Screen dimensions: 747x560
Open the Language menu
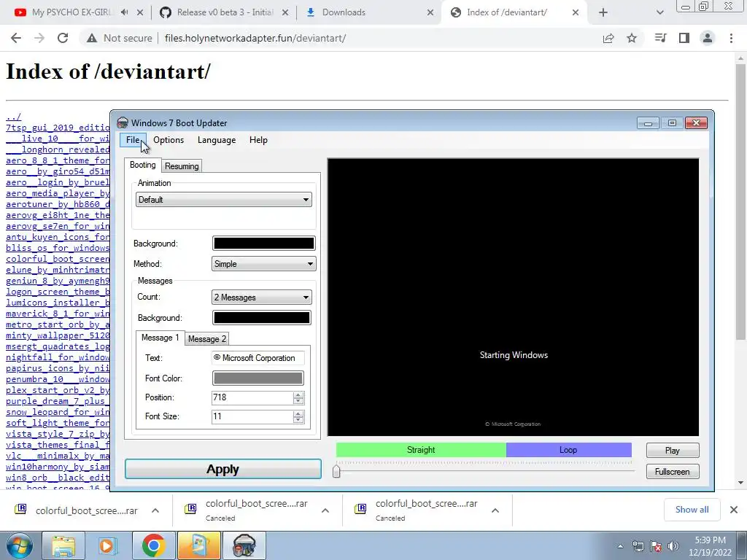217,140
